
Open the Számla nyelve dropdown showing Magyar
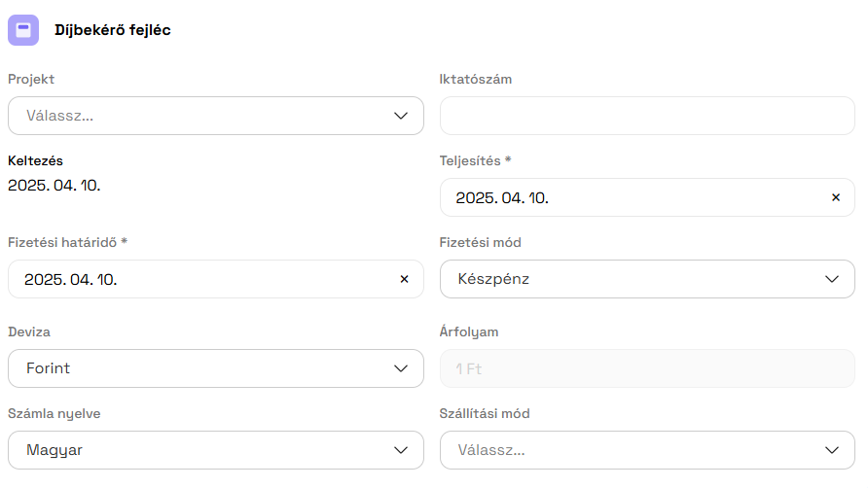tap(195, 450)
